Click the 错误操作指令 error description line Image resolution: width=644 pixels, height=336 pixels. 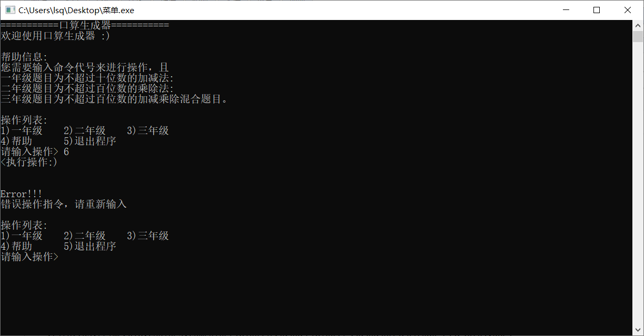point(64,205)
